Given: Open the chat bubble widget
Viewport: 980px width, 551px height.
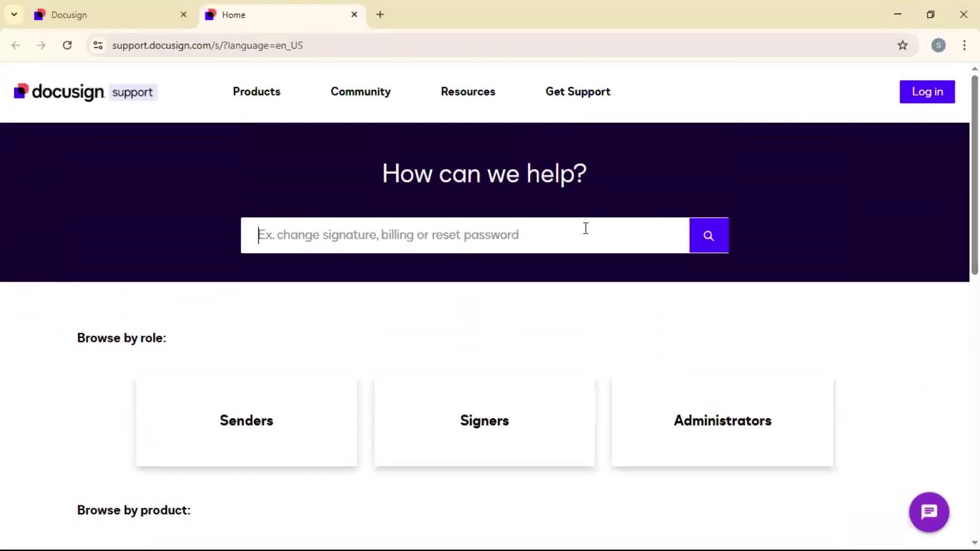Looking at the screenshot, I should [929, 512].
